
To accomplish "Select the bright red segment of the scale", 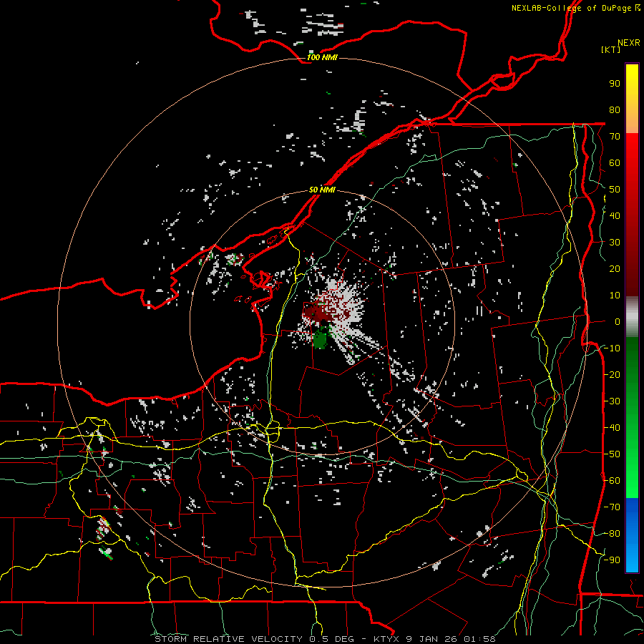I will (x=632, y=149).
